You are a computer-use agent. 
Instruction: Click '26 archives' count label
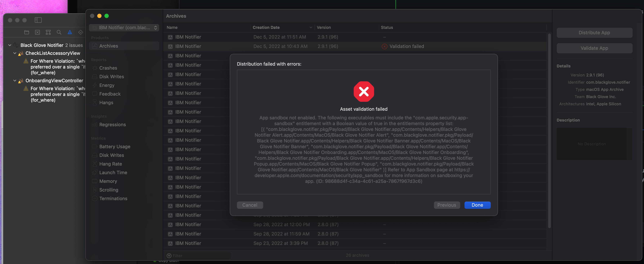[357, 255]
